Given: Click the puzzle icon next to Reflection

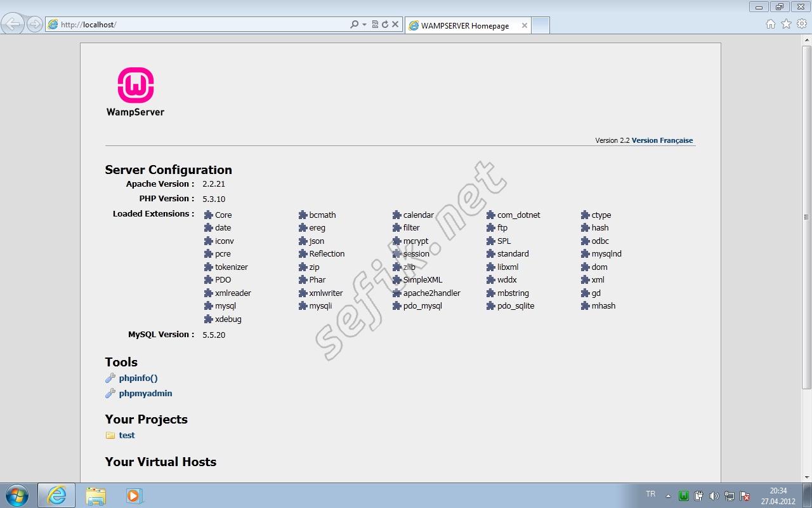Looking at the screenshot, I should tap(303, 253).
